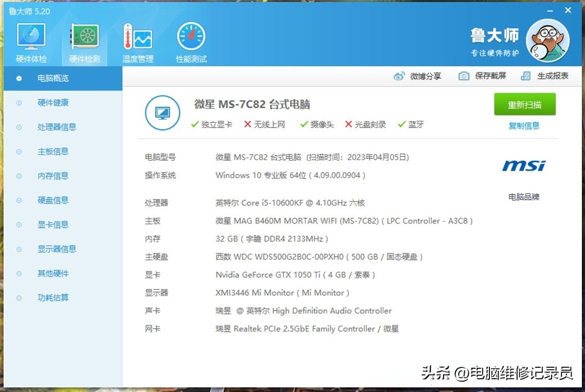Click the computer monitor icon beside 微星 MS-7C82
Image resolution: width=585 pixels, height=392 pixels.
pos(162,112)
